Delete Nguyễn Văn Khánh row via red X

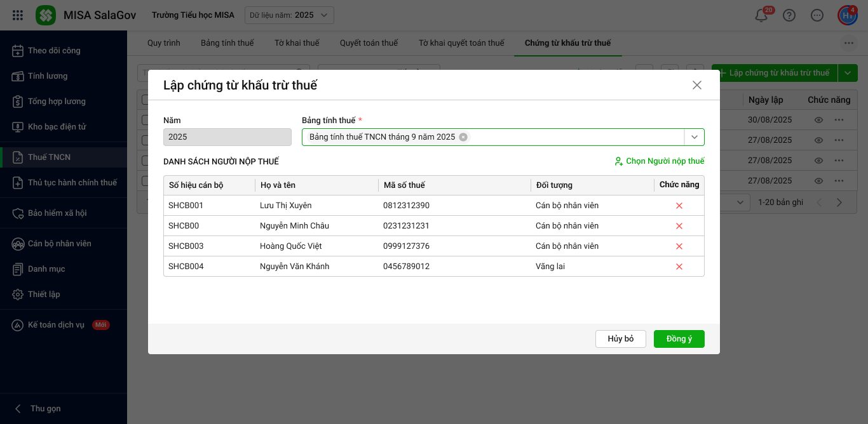coord(679,267)
